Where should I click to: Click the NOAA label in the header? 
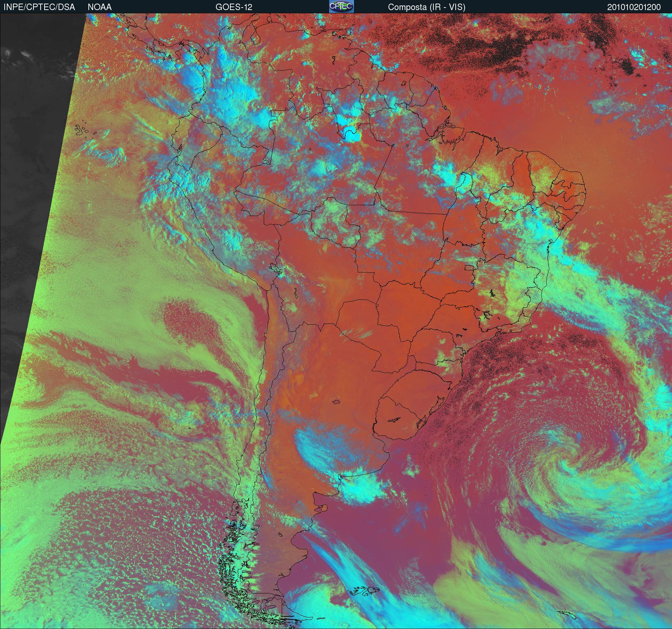(100, 7)
